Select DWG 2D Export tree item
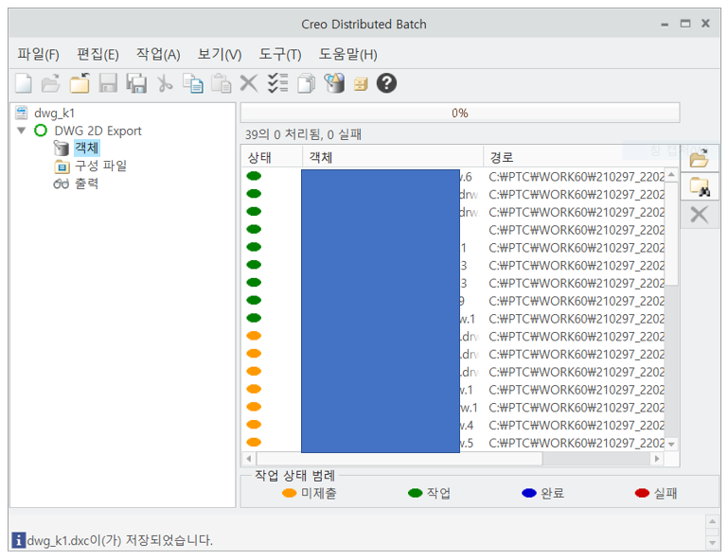 pyautogui.click(x=98, y=131)
